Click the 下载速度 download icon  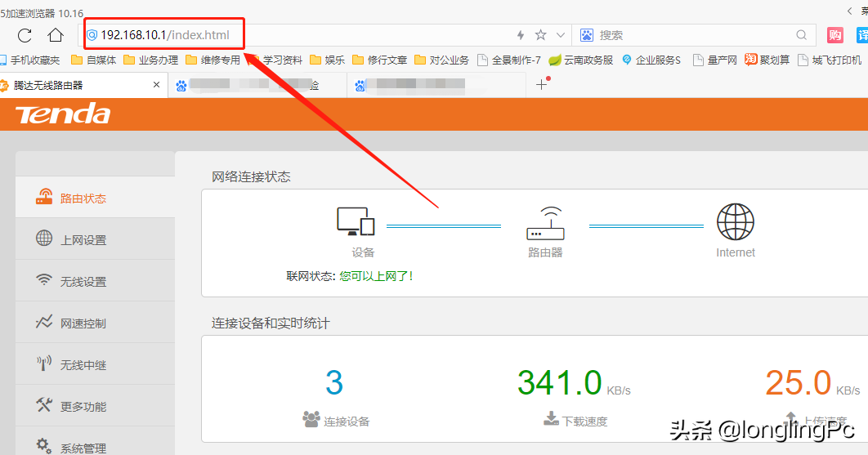pos(551,418)
